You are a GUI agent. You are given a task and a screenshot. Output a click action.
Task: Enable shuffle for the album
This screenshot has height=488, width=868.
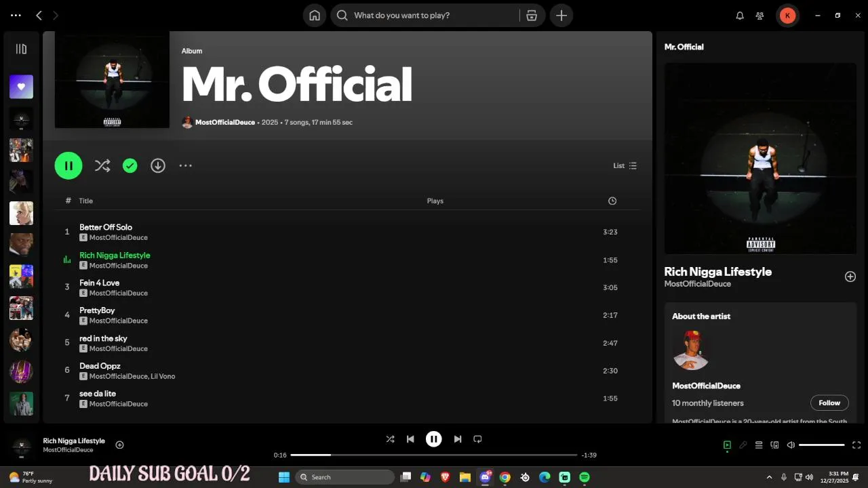(102, 165)
